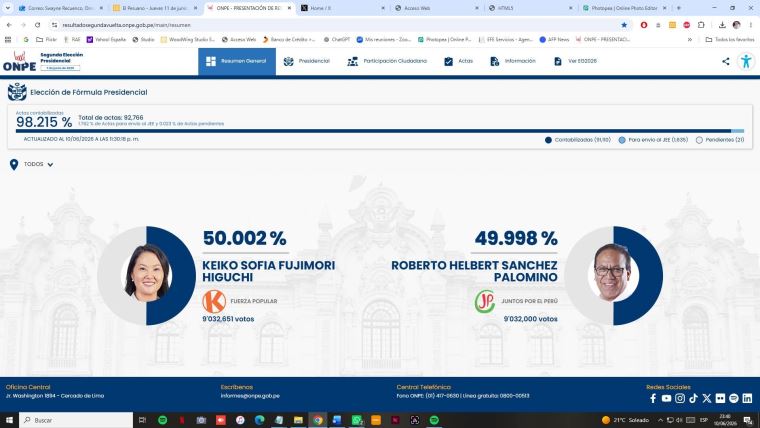The width and height of the screenshot is (760, 428).
Task: Open the Presidencial menu item
Action: [307, 62]
